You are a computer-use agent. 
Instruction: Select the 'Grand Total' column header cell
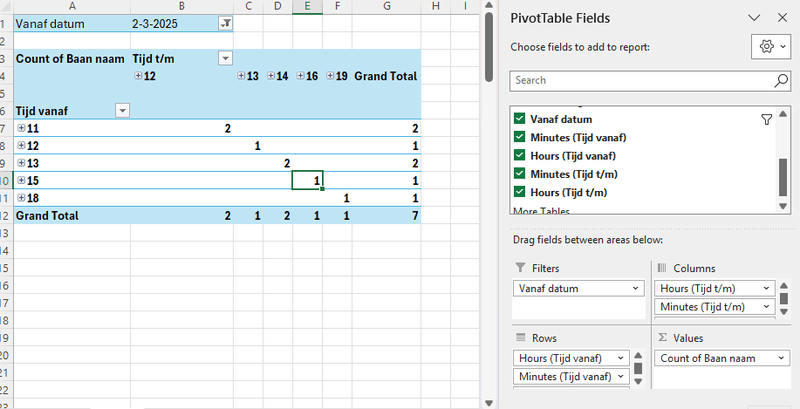pyautogui.click(x=387, y=76)
